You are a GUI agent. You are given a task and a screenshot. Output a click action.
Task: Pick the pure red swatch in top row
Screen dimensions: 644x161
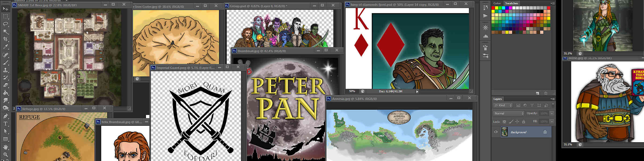pyautogui.click(x=493, y=8)
